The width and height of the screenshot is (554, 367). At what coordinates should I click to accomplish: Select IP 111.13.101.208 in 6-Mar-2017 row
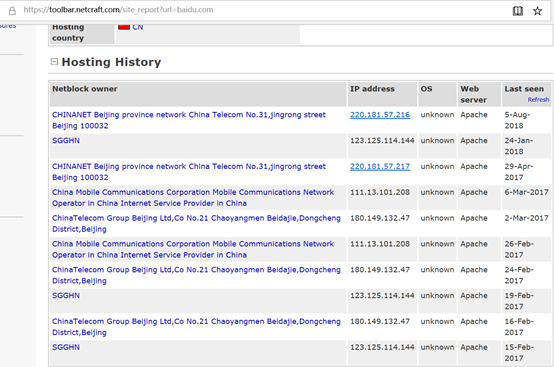click(x=380, y=192)
